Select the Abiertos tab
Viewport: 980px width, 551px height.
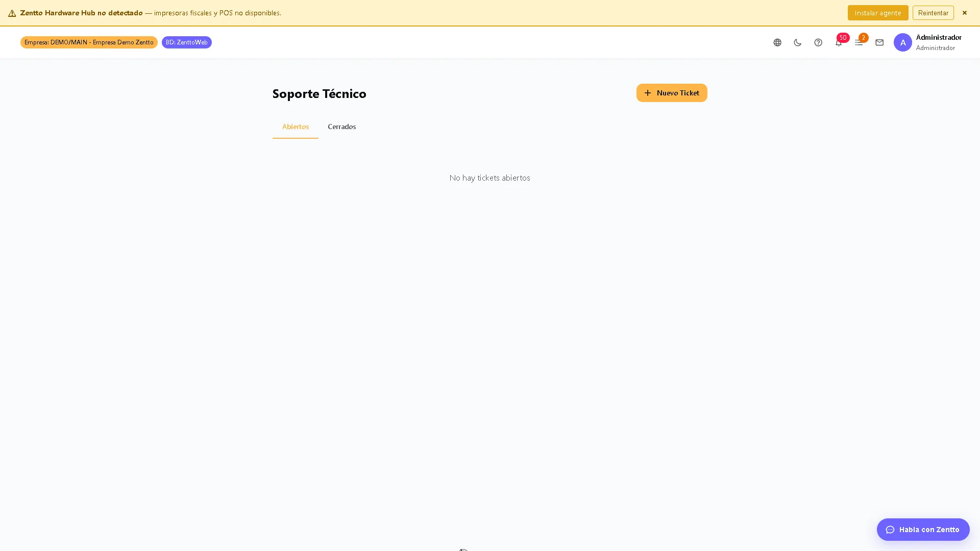pyautogui.click(x=296, y=127)
